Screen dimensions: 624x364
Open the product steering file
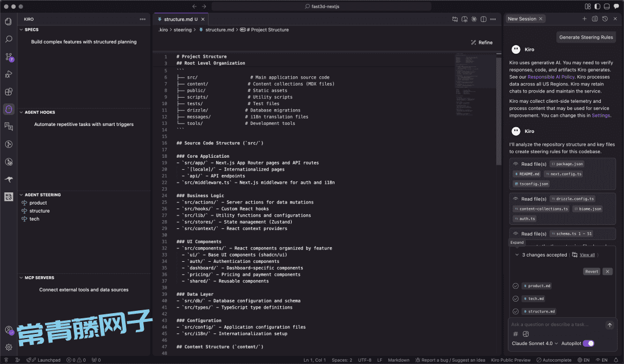coord(38,203)
